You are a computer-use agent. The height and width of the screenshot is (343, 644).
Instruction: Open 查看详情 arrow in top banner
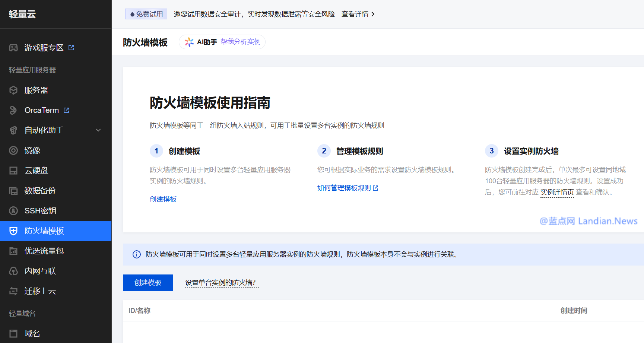click(373, 14)
